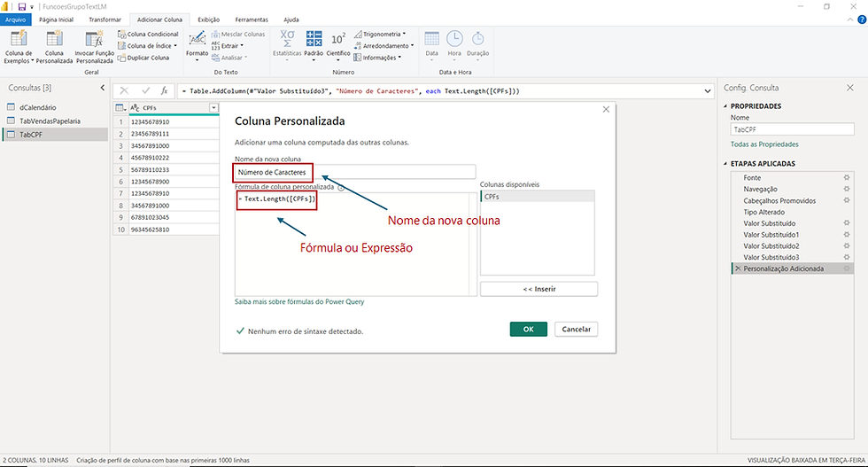
Task: Click the Nome da nova coluna field
Action: pyautogui.click(x=354, y=172)
